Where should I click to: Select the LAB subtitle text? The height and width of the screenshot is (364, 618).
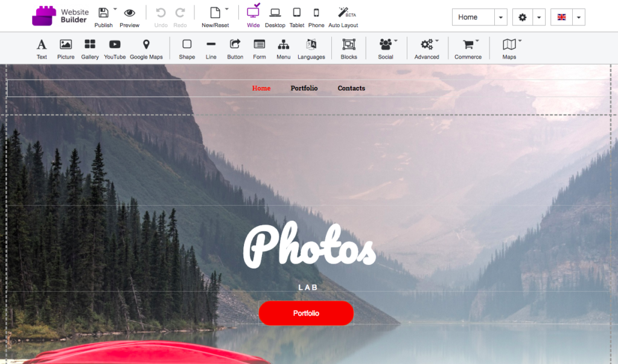coord(308,287)
